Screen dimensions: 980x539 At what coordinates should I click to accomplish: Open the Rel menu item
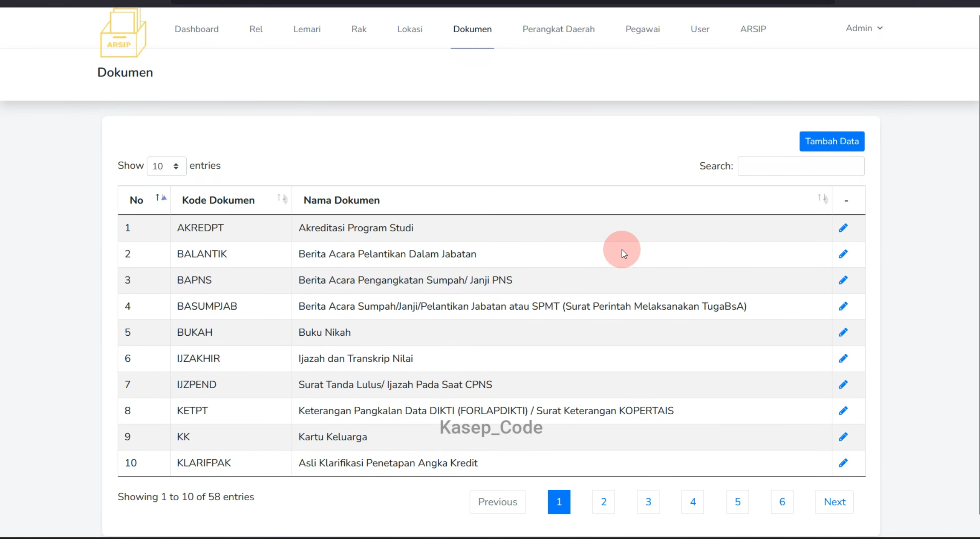[x=256, y=29]
